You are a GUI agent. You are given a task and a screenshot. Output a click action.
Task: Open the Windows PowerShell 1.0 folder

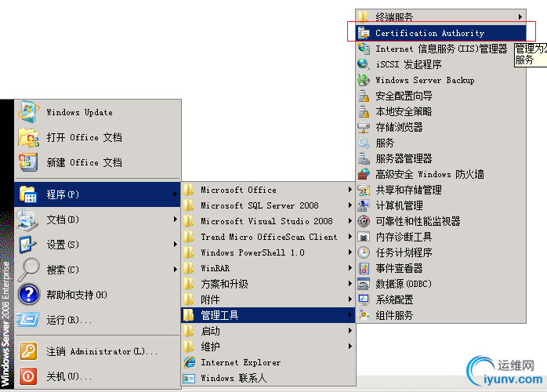click(x=268, y=252)
